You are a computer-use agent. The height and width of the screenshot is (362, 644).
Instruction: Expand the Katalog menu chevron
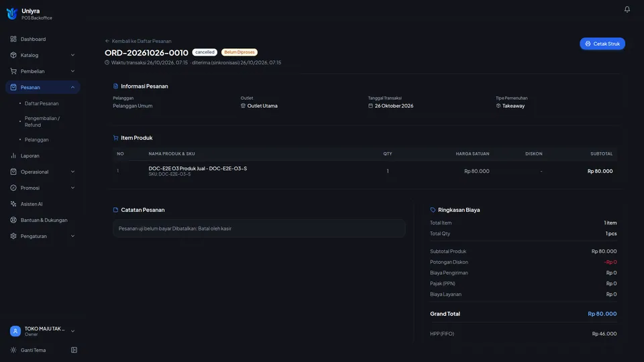[72, 55]
